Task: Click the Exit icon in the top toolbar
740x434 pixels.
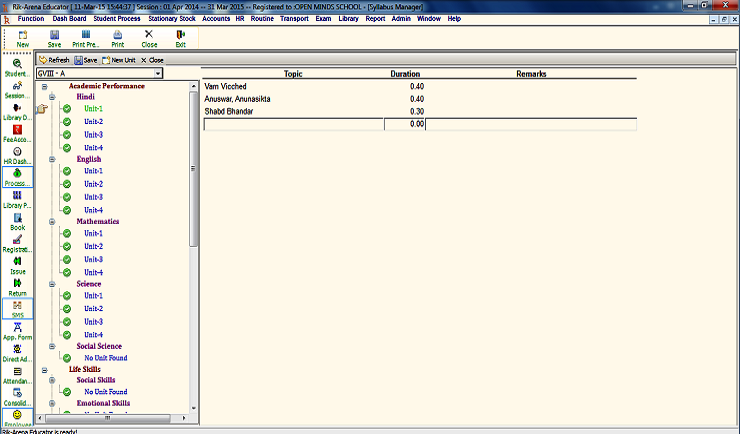Action: click(x=181, y=37)
